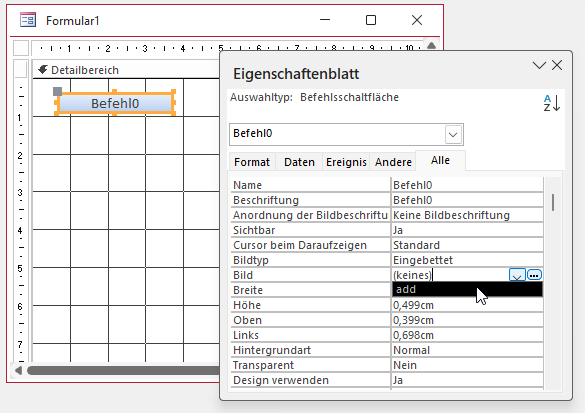
Task: Select the Hintergrundart property label
Action: pos(310,350)
